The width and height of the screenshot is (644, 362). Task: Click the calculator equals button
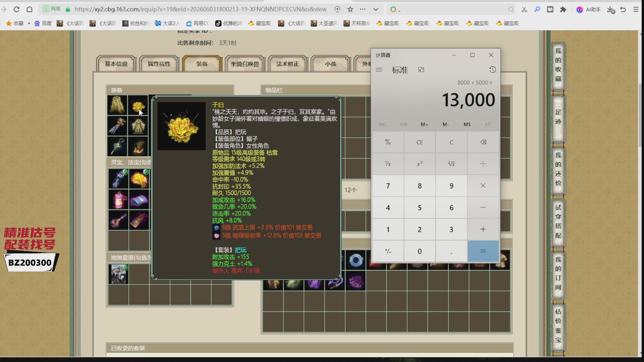(483, 251)
